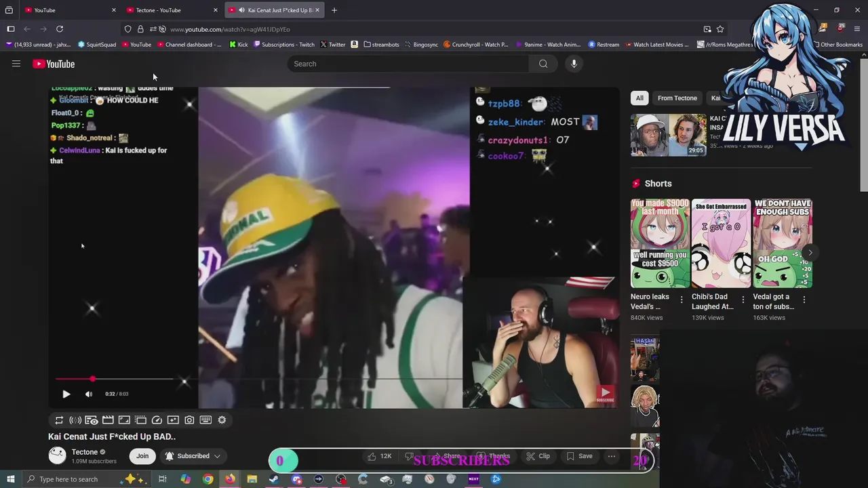
Task: Bookmark this page with the star icon
Action: [720, 29]
